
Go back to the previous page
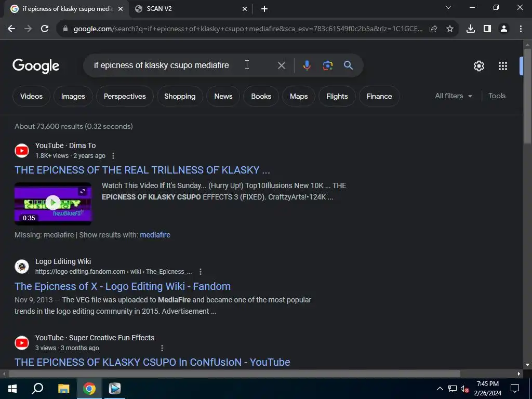coord(11,29)
